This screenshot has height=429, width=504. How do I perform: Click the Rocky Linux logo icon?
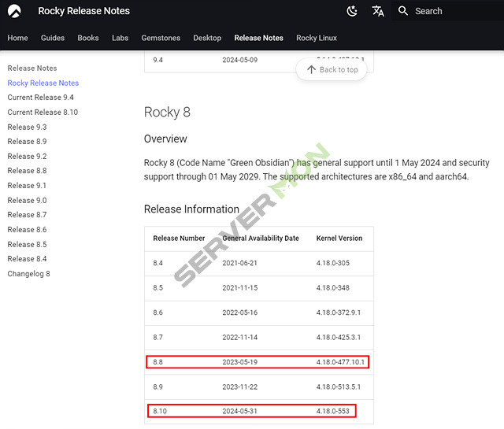(14, 11)
